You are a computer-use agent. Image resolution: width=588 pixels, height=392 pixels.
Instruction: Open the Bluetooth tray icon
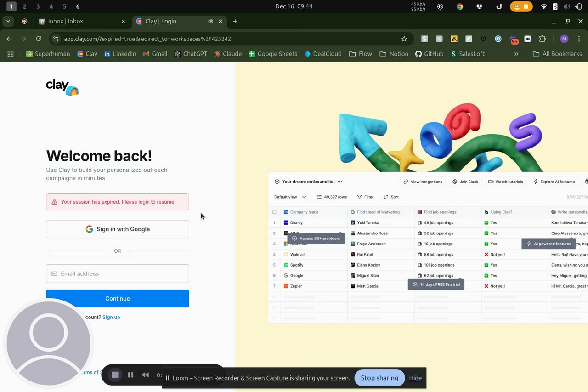click(555, 6)
